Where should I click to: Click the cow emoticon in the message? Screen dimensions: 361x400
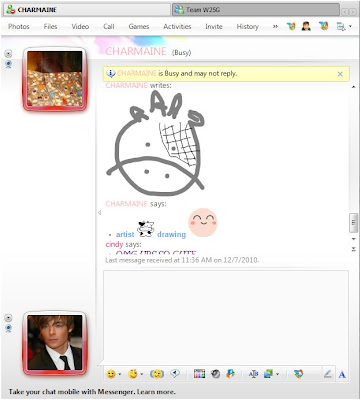146,228
